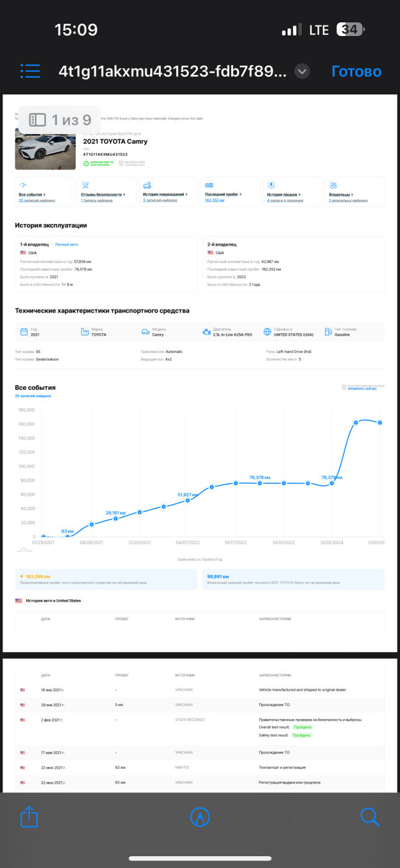
Task: Click the '162,352 км' link in Последний пробег card
Action: tap(215, 201)
